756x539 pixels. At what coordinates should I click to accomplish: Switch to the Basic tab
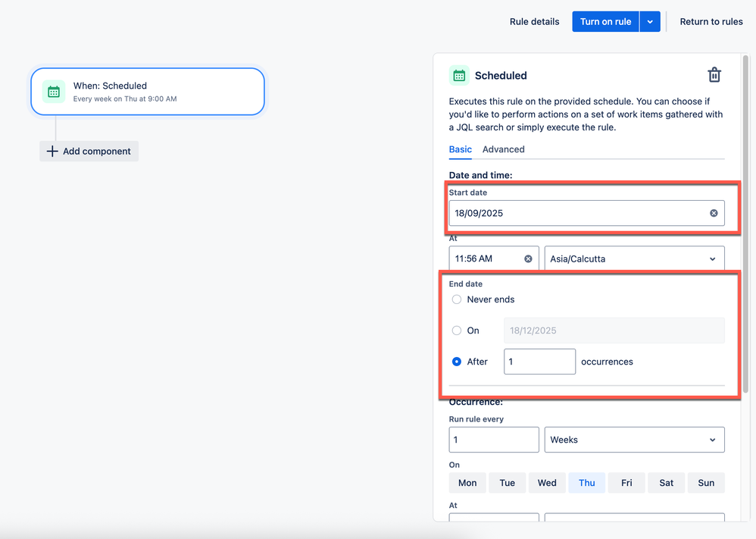(x=461, y=149)
